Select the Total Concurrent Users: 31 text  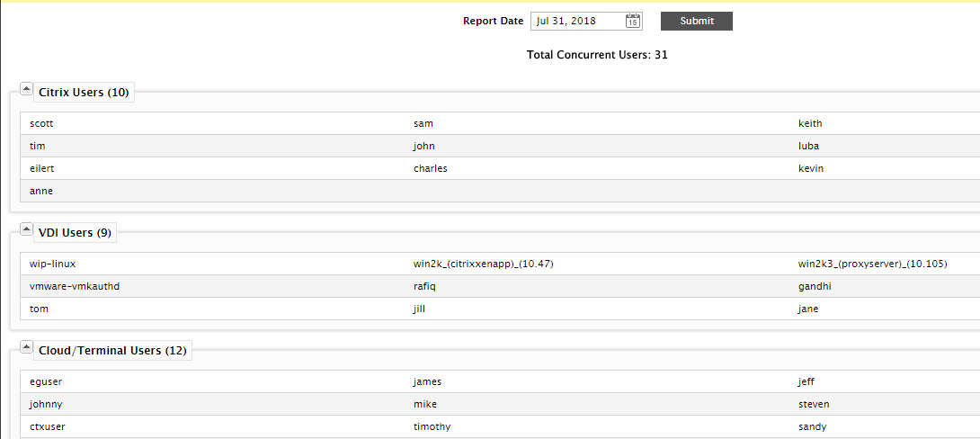(598, 55)
